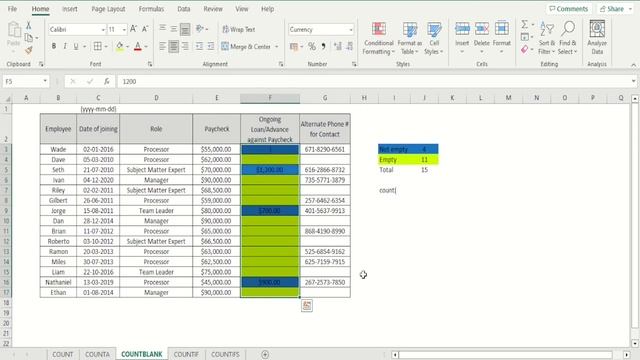Expand fill color dropdown arrow

coord(127,47)
